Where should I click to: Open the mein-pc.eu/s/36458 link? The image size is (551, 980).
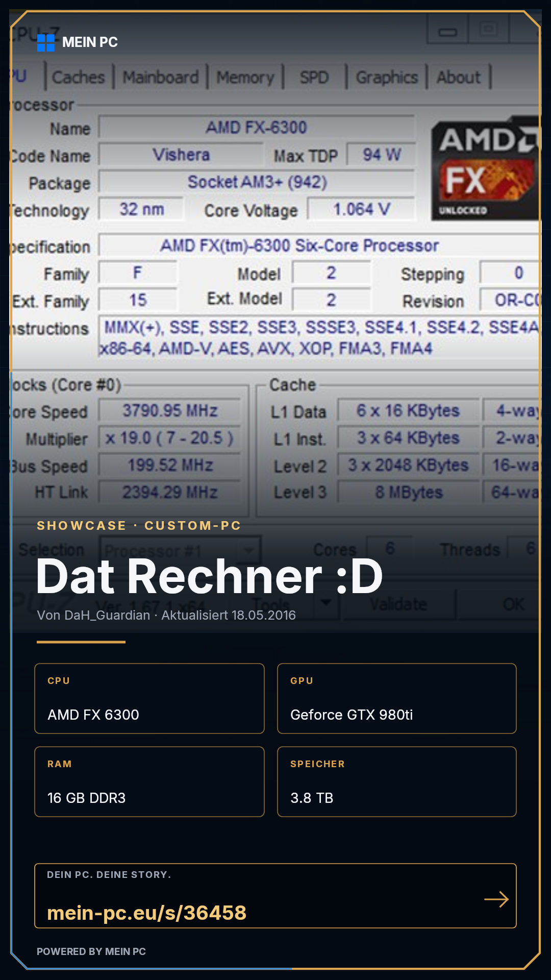pyautogui.click(x=146, y=913)
